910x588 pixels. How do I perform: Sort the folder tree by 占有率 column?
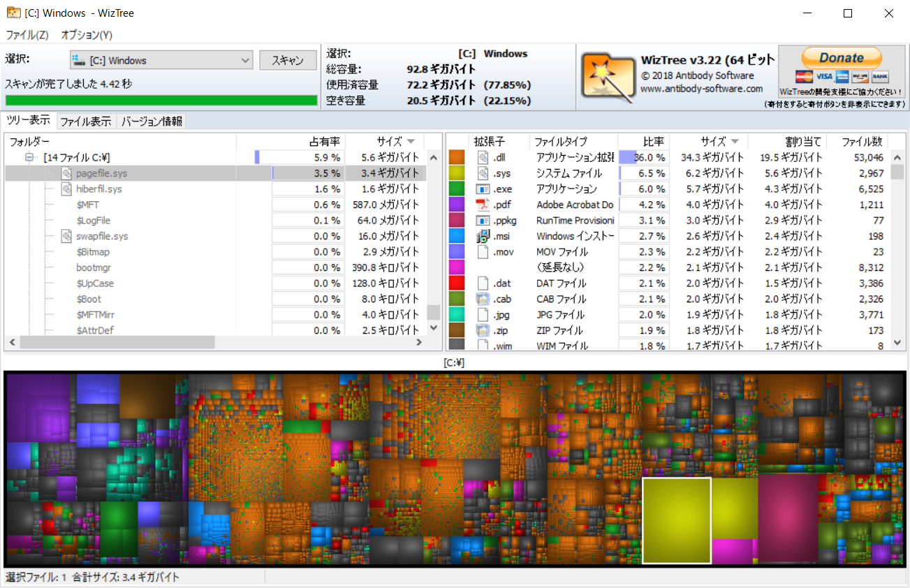pyautogui.click(x=291, y=141)
